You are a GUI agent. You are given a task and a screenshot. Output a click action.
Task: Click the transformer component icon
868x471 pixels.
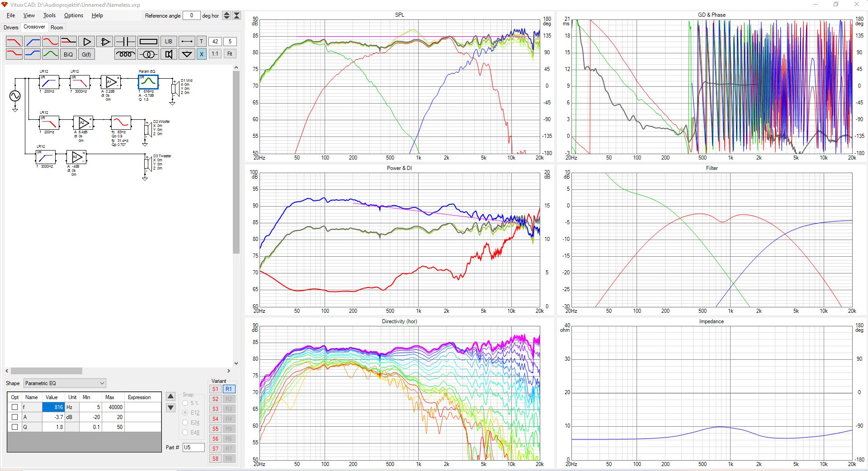point(148,54)
